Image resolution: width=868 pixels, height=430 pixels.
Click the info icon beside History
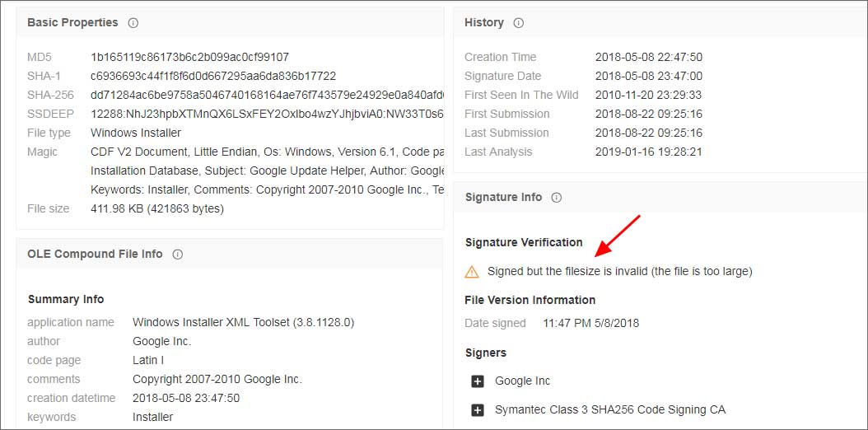pos(518,23)
